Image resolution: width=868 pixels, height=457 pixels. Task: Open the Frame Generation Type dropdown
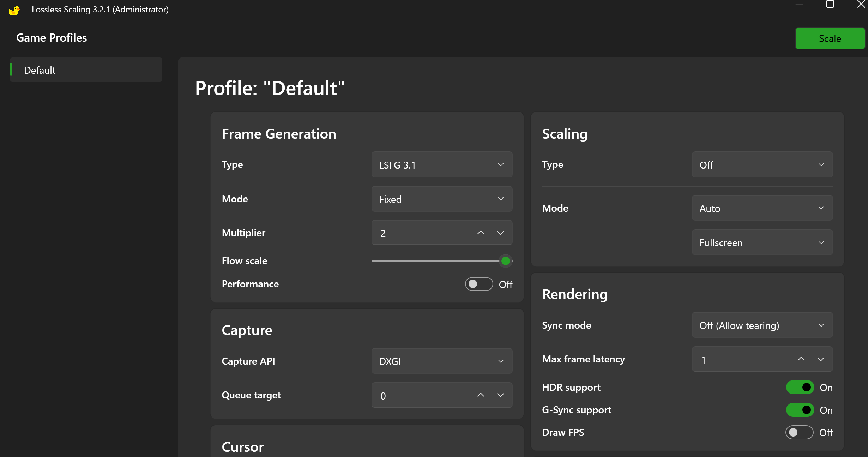point(442,165)
